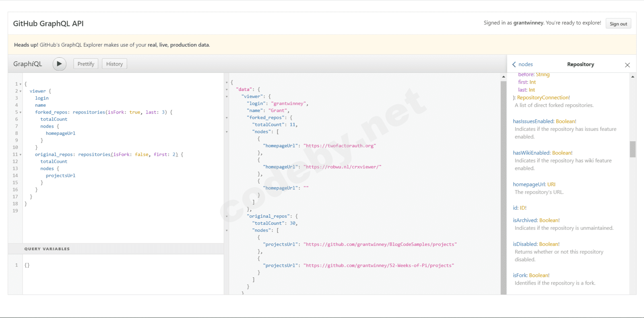Open the homepageUrl field documentation

[529, 184]
